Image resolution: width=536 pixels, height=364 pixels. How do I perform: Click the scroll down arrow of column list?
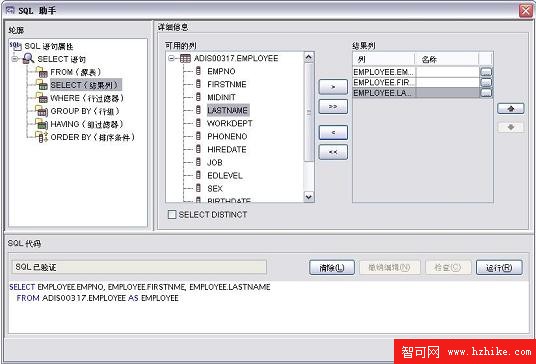coord(309,197)
